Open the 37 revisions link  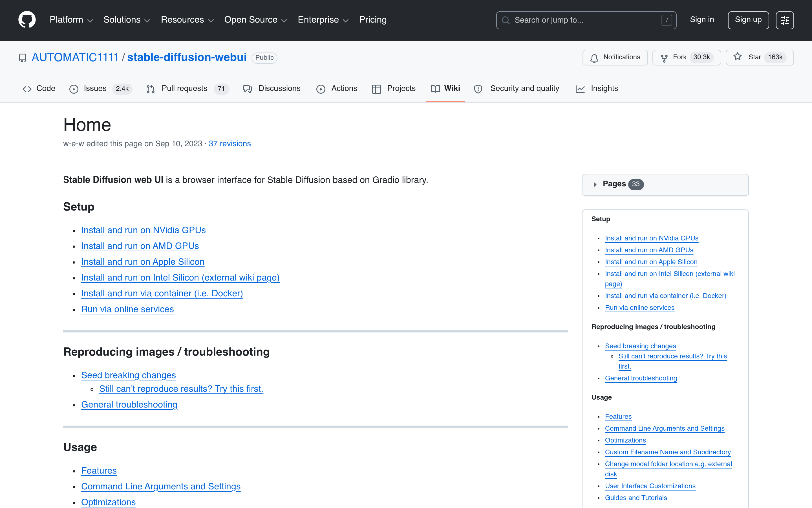(230, 144)
